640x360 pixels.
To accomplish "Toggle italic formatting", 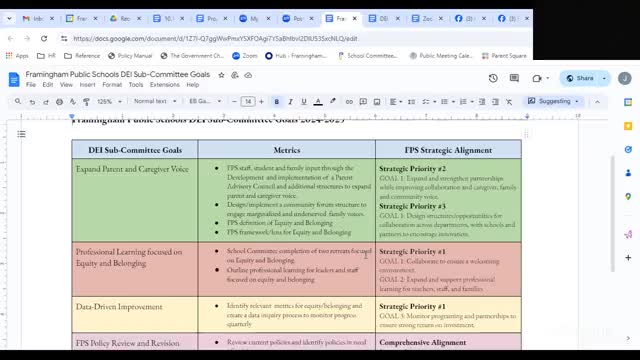I will (x=290, y=102).
